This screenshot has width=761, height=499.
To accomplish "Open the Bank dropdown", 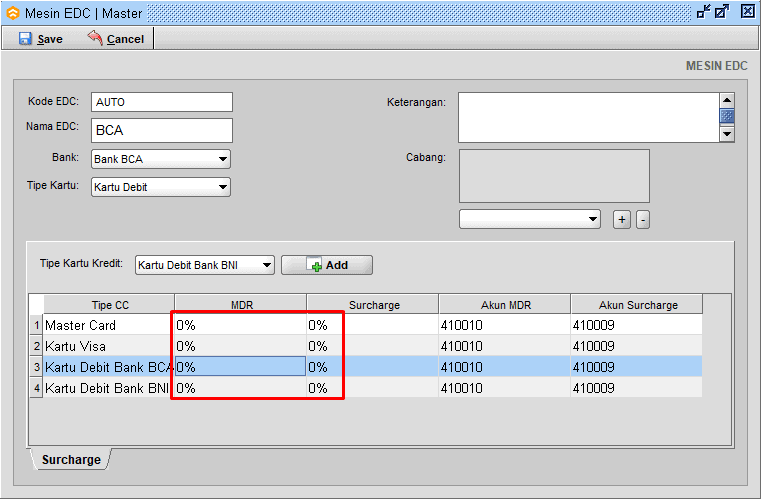I will pos(161,159).
